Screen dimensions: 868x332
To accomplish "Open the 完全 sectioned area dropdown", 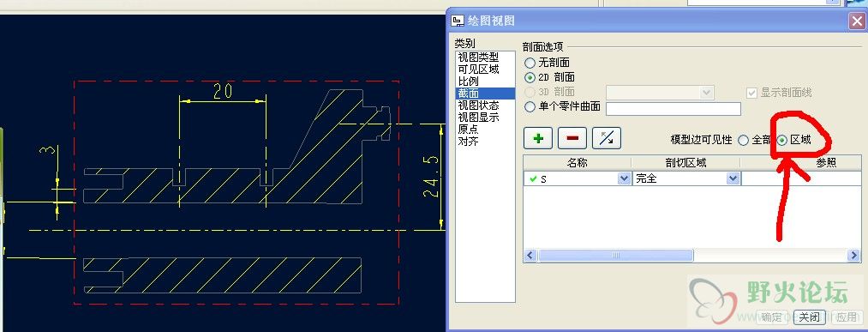I will 733,179.
